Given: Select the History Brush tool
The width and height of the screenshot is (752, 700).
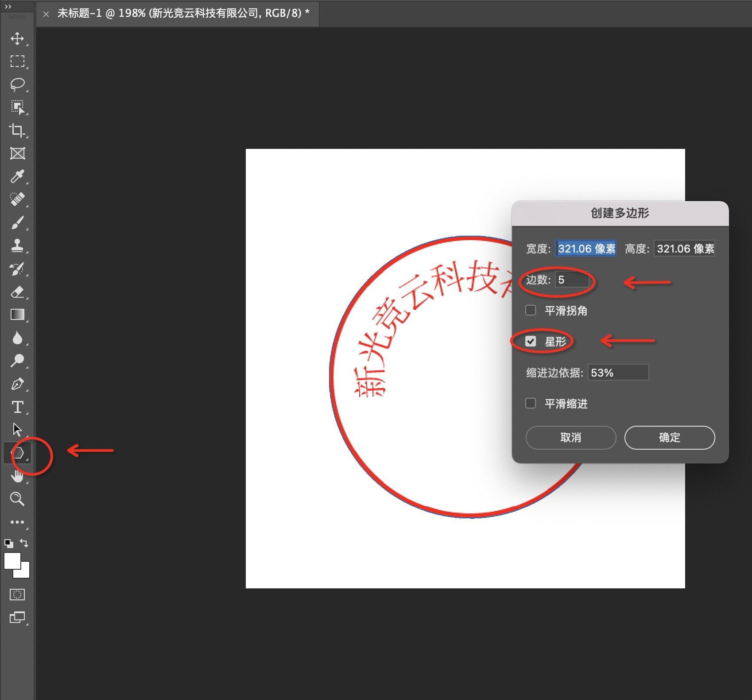Looking at the screenshot, I should point(17,268).
